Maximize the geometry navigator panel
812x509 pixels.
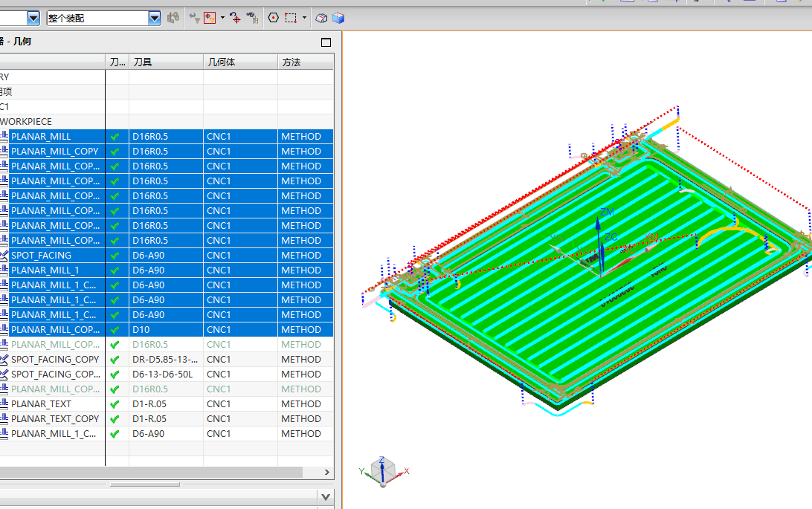coord(326,42)
